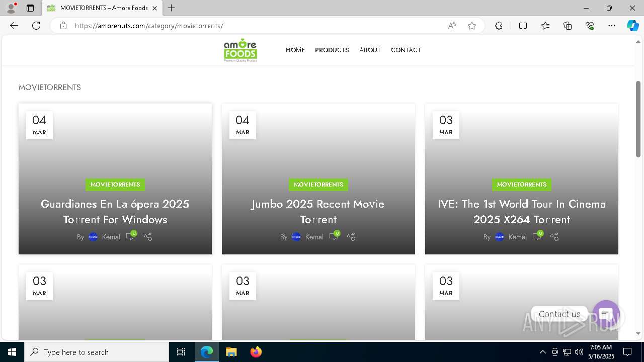Image resolution: width=644 pixels, height=362 pixels.
Task: Open Windows Start menu
Action: pos(12,352)
